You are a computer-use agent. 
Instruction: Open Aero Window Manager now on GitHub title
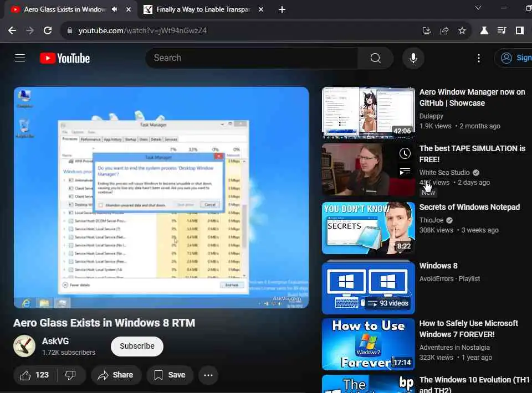472,97
